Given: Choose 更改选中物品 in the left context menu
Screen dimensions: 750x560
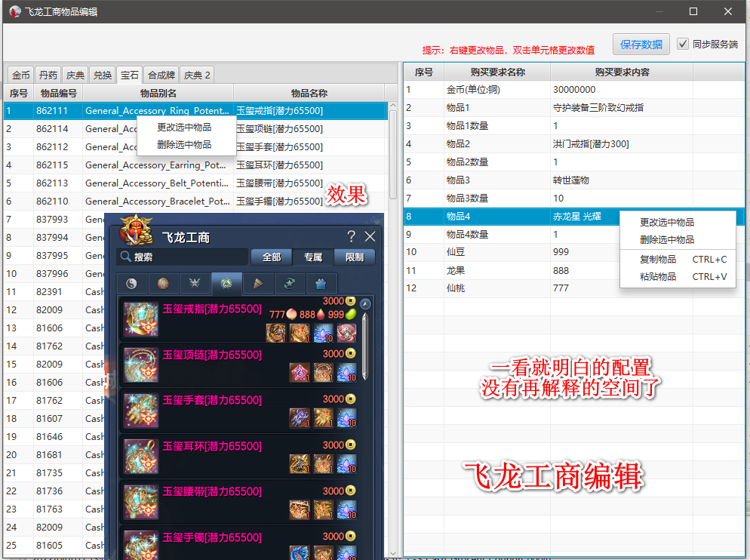Looking at the screenshot, I should [x=184, y=127].
